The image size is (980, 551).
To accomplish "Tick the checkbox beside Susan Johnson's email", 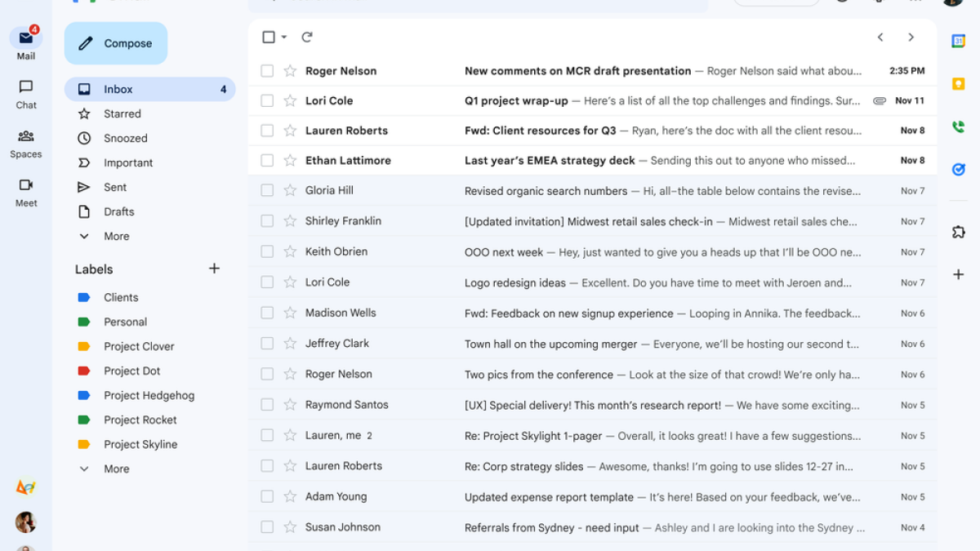I will 267,527.
